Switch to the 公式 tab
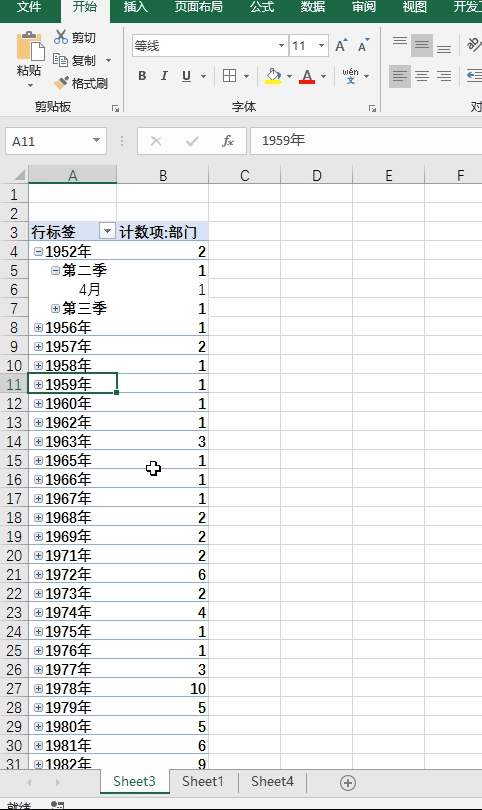The width and height of the screenshot is (482, 810). [262, 7]
